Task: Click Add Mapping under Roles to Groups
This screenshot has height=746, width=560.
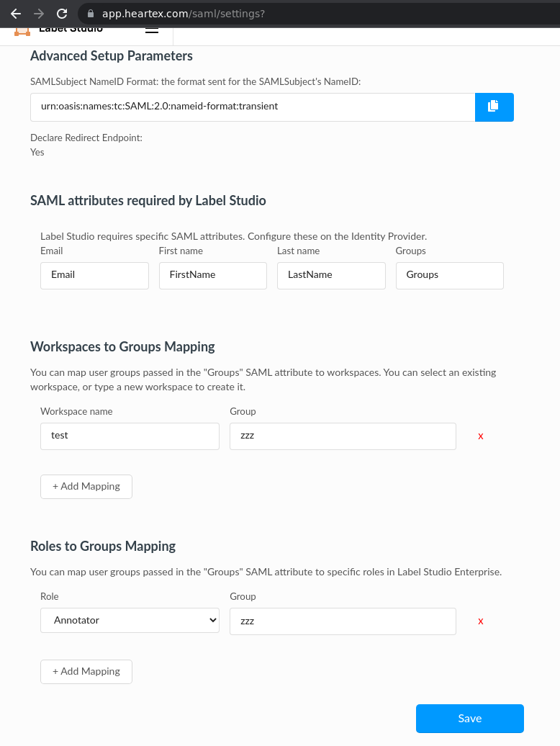Action: pyautogui.click(x=86, y=671)
